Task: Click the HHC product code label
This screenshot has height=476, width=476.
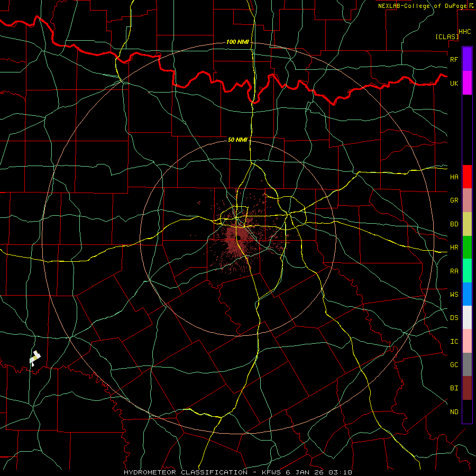Action: [x=464, y=32]
